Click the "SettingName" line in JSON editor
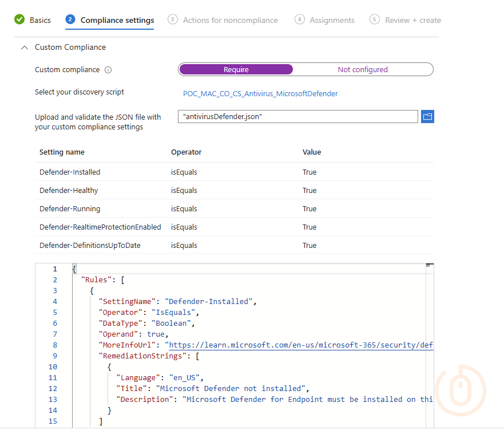The width and height of the screenshot is (504, 434). tap(177, 301)
